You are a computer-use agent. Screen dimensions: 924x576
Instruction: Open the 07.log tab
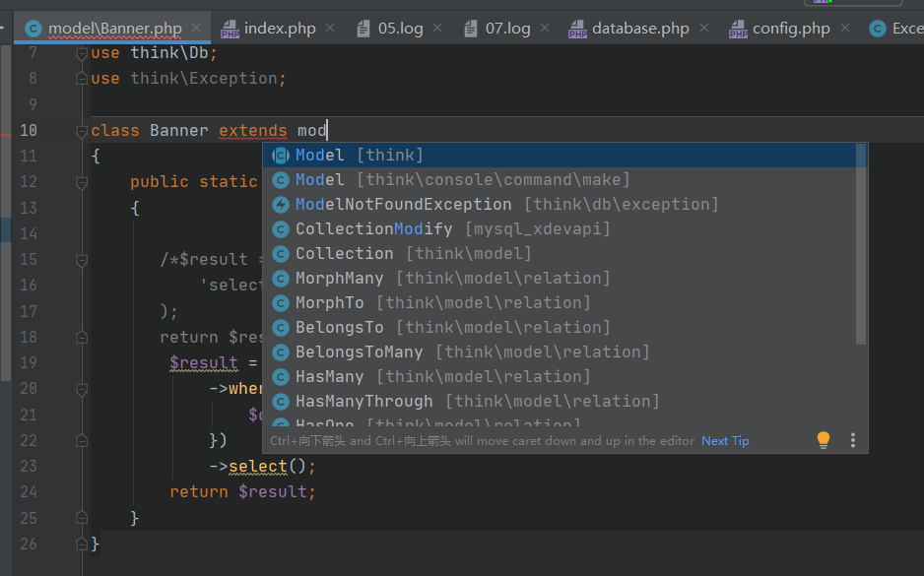tap(507, 29)
